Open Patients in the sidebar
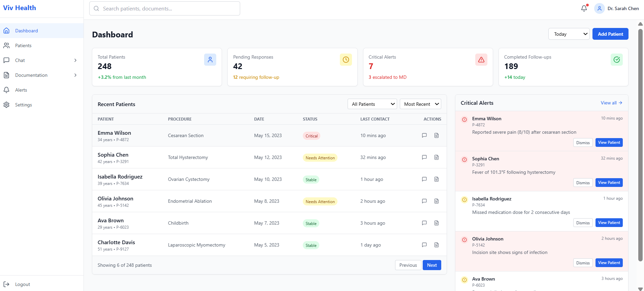 click(x=42, y=45)
